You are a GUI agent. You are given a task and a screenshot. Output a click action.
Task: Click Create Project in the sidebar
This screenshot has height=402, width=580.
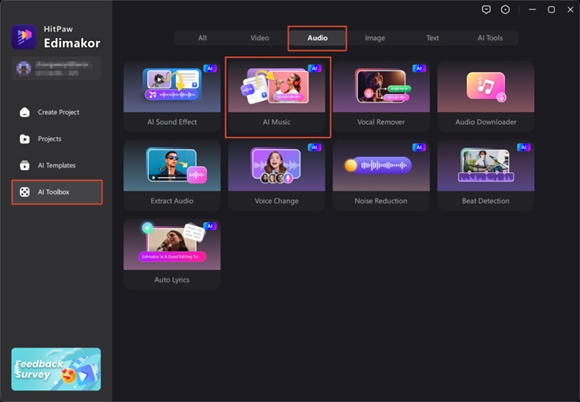[x=57, y=112]
